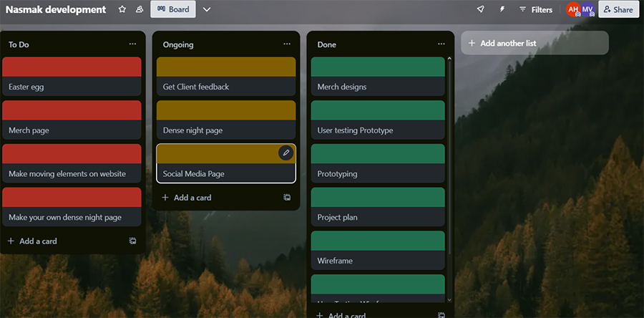Viewport: 644px width, 318px height.
Task: Open the Automation lightning icon
Action: click(x=502, y=9)
